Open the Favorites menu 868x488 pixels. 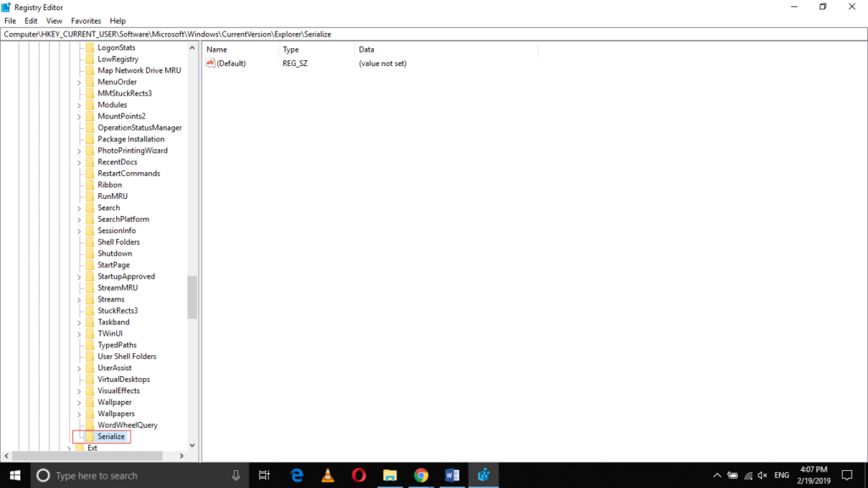(86, 20)
